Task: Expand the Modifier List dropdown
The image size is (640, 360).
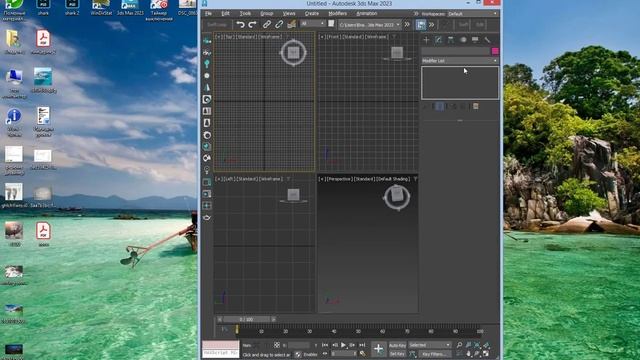Action: [x=460, y=60]
